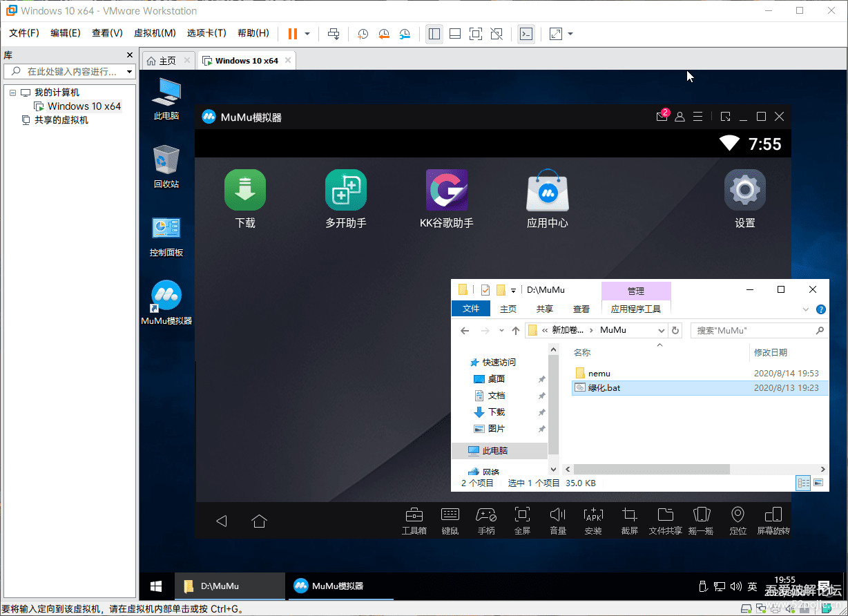Click VMware send Ctrl+Alt+Del icon
This screenshot has height=616, width=848.
coord(334,34)
